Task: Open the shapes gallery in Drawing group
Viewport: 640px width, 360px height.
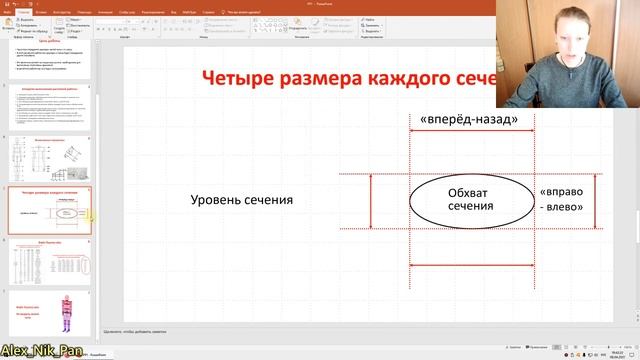Action: (x=270, y=25)
